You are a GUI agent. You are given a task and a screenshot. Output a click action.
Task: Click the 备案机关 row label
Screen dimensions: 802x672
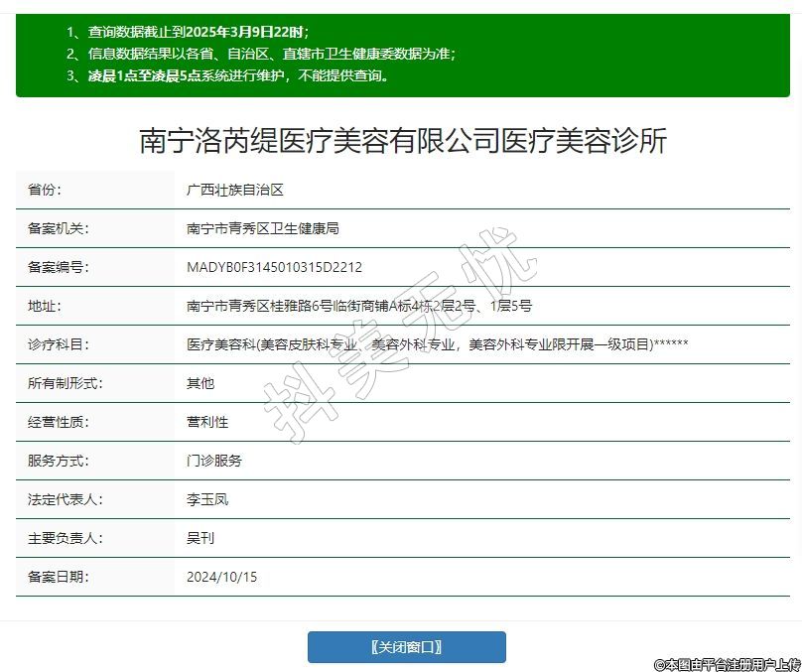(58, 228)
